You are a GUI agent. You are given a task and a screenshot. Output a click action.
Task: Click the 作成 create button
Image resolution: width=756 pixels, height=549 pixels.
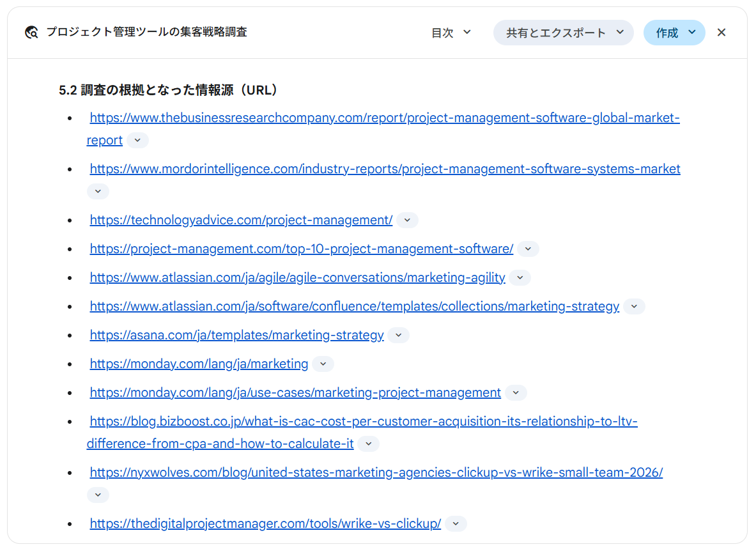(x=674, y=33)
